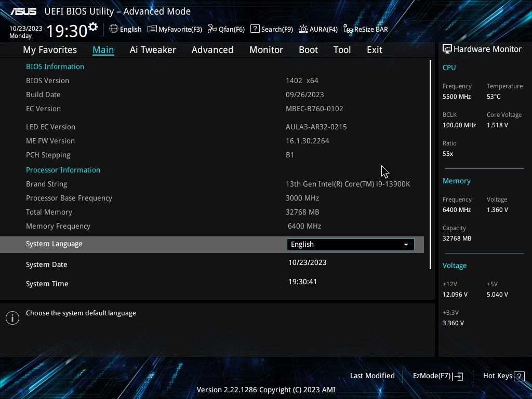Click the +5V 5.040 V reading
Image resolution: width=532 pixels, height=399 pixels.
(497, 295)
